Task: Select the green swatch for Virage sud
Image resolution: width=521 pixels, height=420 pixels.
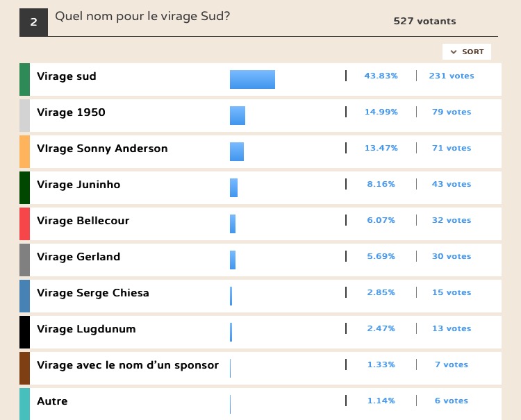Action: [24, 79]
